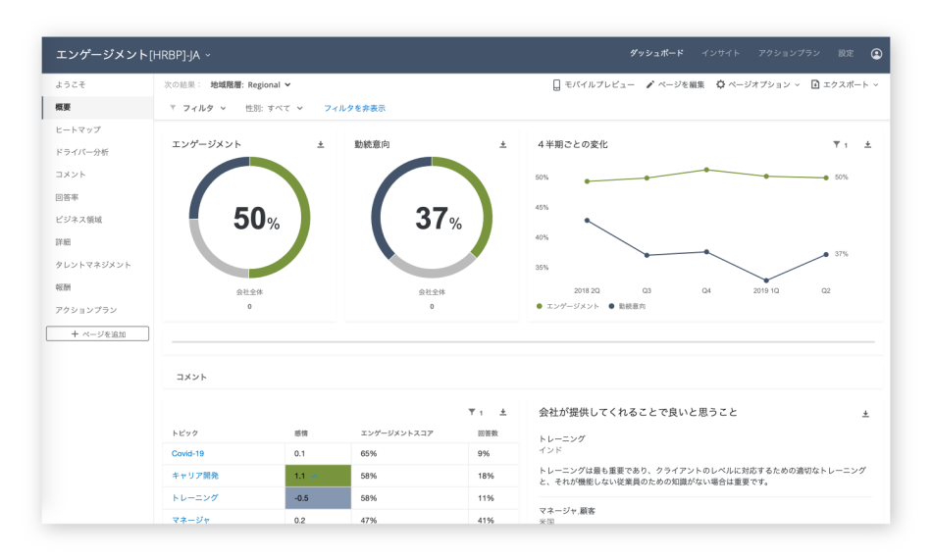Viewport: 932px width, 560px height.
Task: Click the ページを追加 button
Action: pyautogui.click(x=97, y=334)
